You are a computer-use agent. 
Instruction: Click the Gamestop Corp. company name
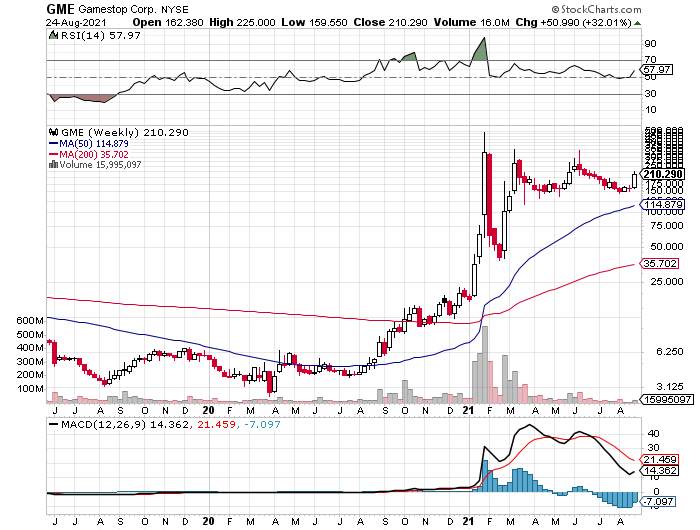(118, 9)
